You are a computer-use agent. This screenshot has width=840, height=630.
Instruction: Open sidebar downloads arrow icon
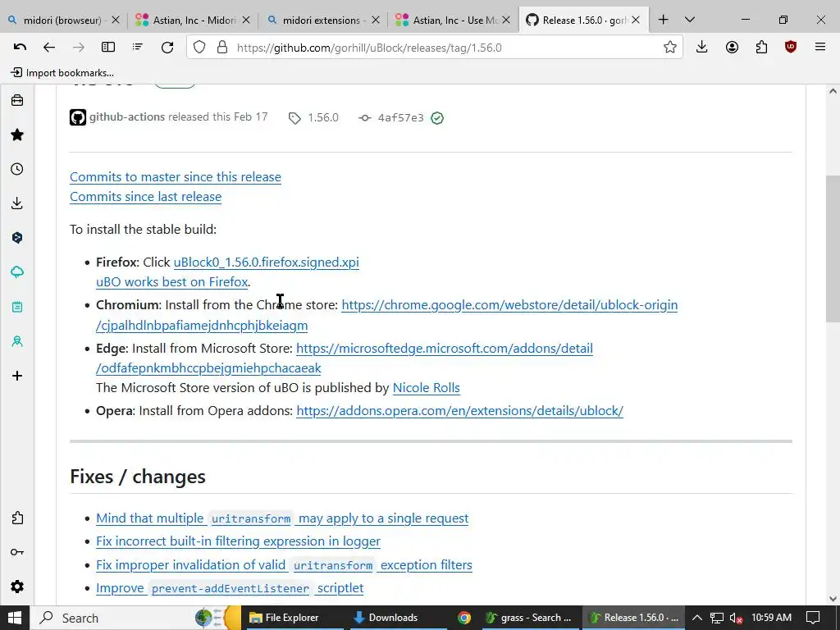pyautogui.click(x=17, y=203)
